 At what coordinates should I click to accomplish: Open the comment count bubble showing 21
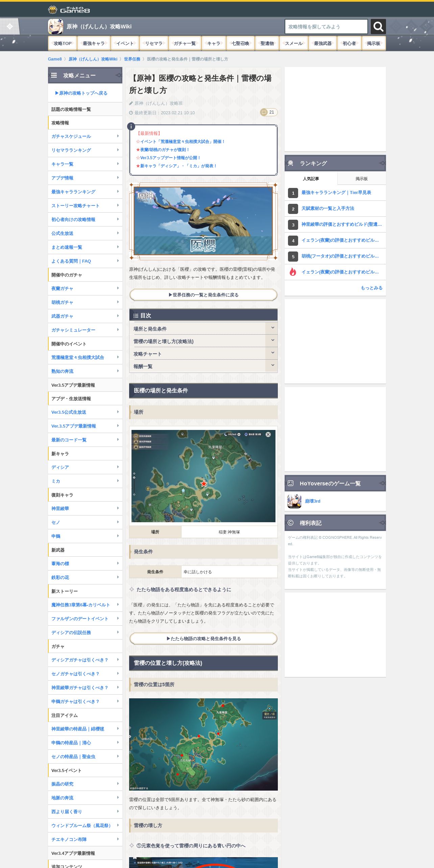click(x=269, y=112)
